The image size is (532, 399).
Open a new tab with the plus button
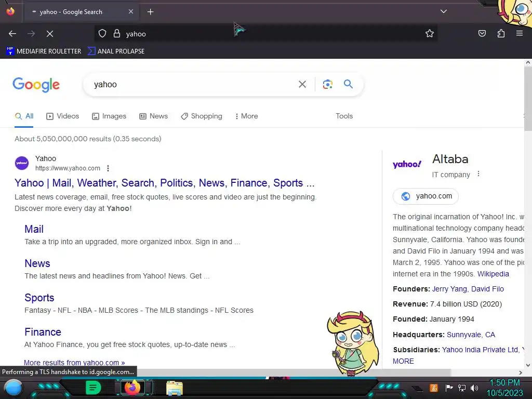tap(150, 12)
